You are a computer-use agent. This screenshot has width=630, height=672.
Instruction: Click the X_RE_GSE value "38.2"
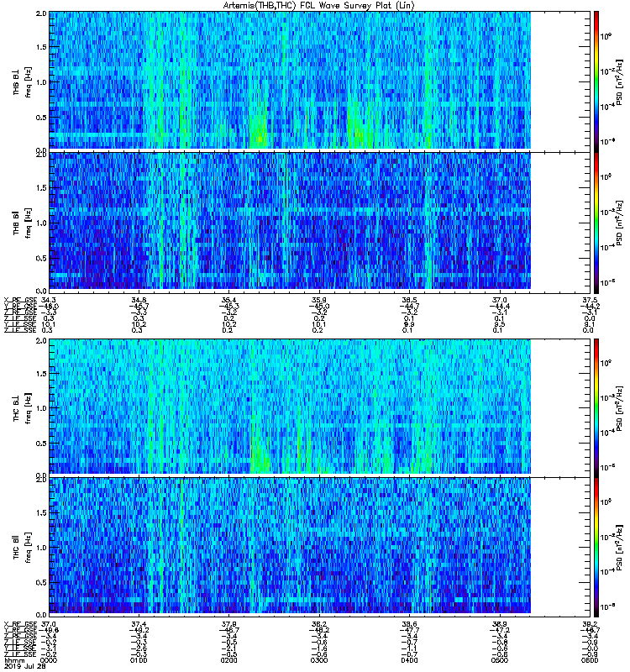(x=319, y=624)
